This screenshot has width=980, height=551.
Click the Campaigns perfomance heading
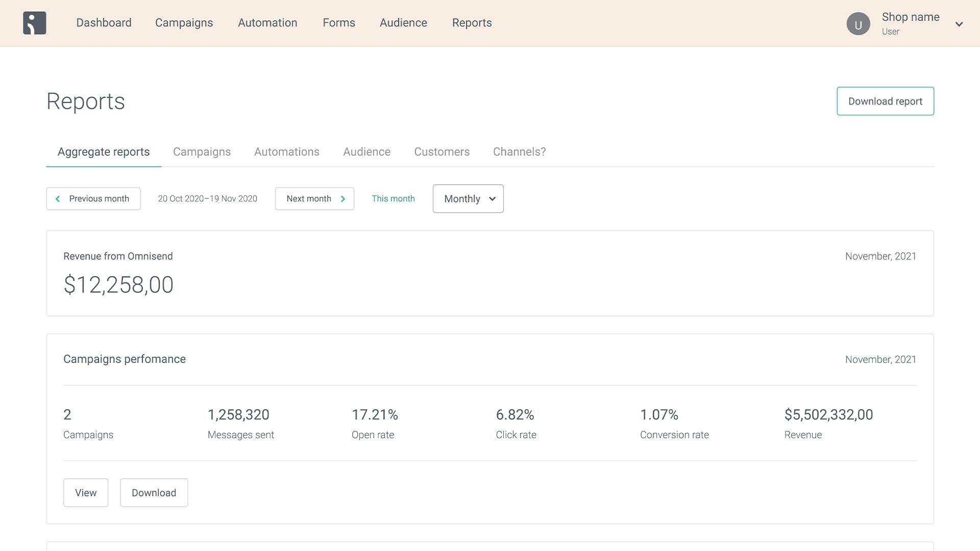(x=125, y=359)
